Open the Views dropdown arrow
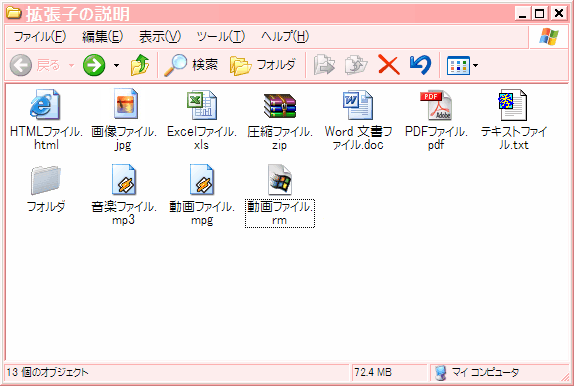Screen dimensions: 574x386 475,66
